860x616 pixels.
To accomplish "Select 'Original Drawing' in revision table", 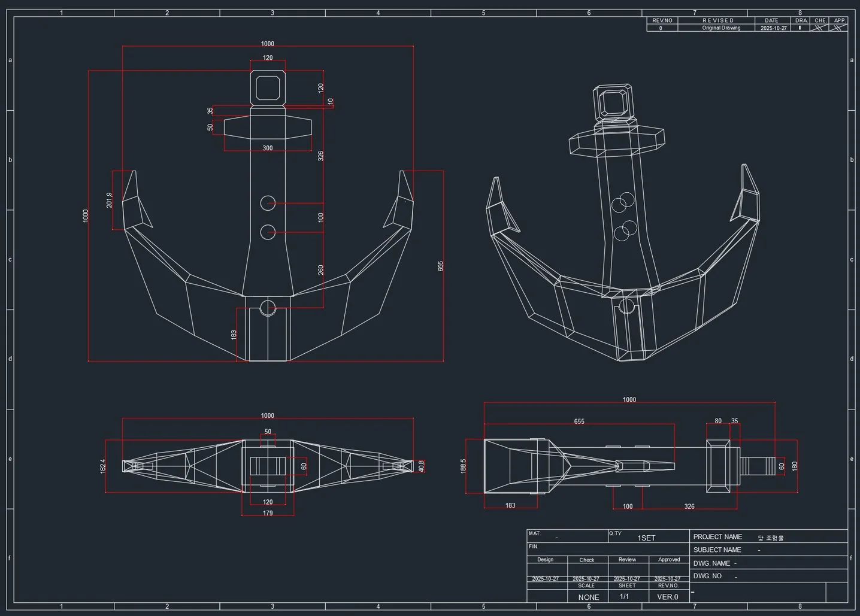I will (x=721, y=28).
